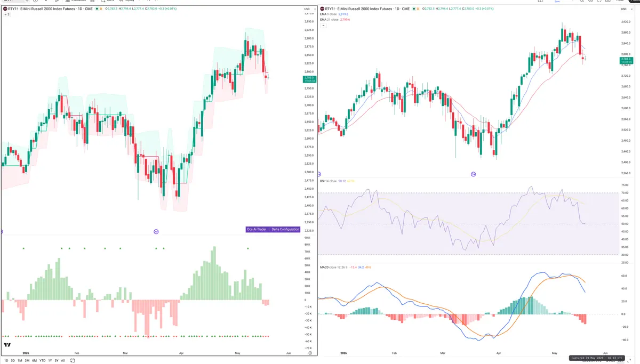Open left chart axis settings gear
The height and width of the screenshot is (364, 640).
pos(310,353)
